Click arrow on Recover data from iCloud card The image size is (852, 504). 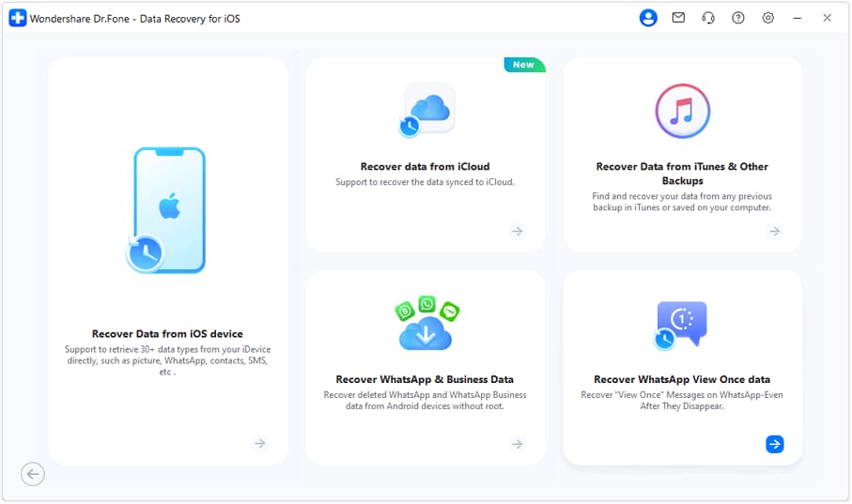[518, 232]
